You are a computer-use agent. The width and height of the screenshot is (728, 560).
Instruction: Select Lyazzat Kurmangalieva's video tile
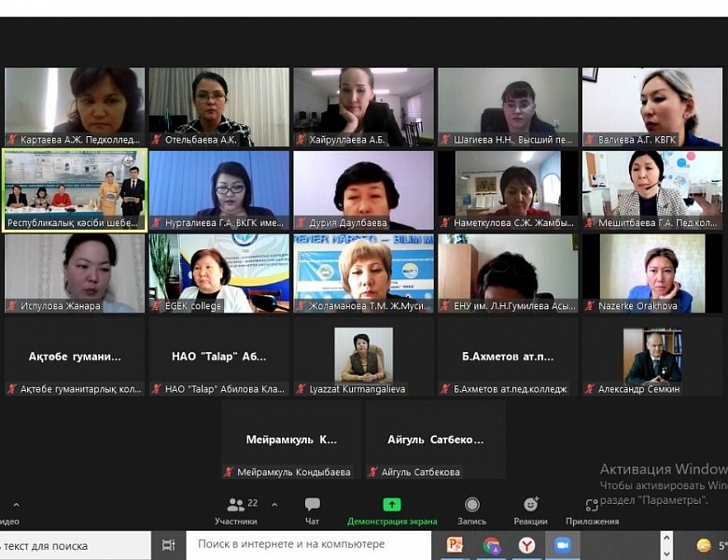point(363,356)
